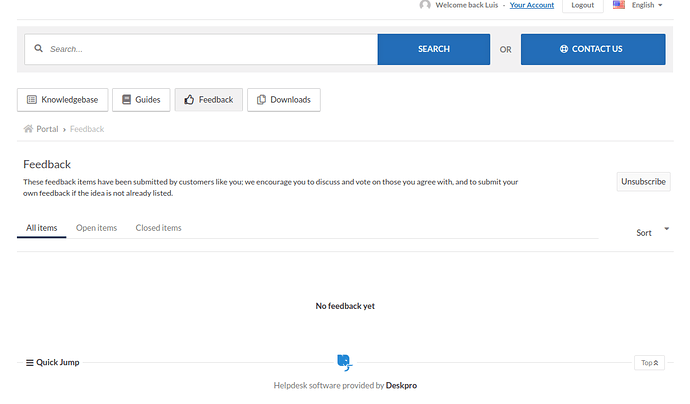The width and height of the screenshot is (690, 404).
Task: Switch to the Open items tab
Action: [x=96, y=228]
